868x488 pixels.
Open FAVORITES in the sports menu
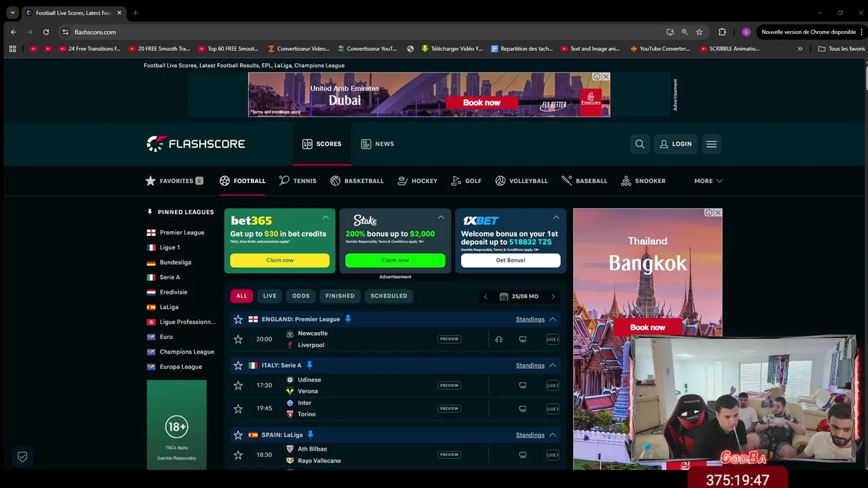tap(174, 181)
